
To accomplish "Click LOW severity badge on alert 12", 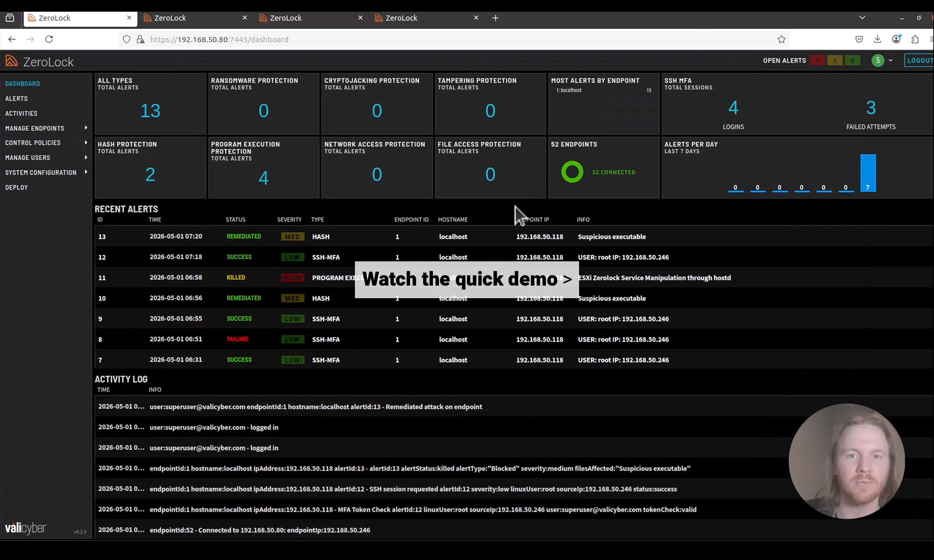I will [x=292, y=257].
